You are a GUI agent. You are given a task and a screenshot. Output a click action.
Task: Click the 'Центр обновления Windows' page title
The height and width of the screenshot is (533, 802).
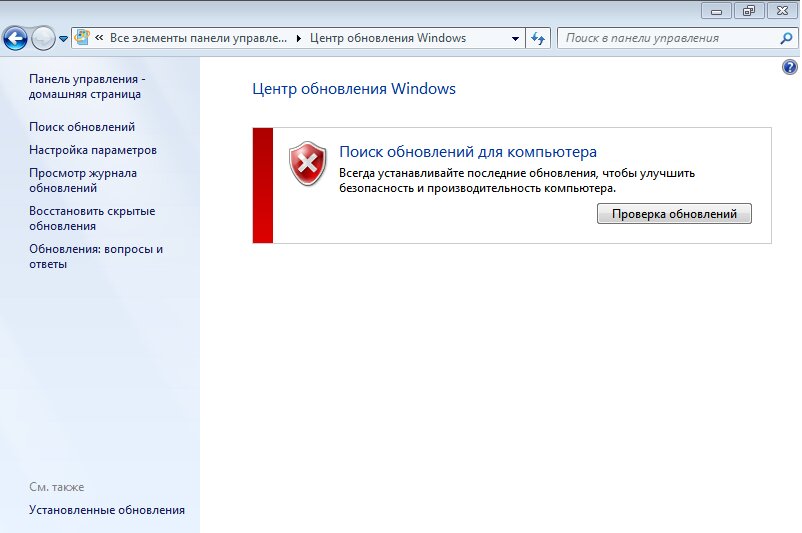pos(354,88)
